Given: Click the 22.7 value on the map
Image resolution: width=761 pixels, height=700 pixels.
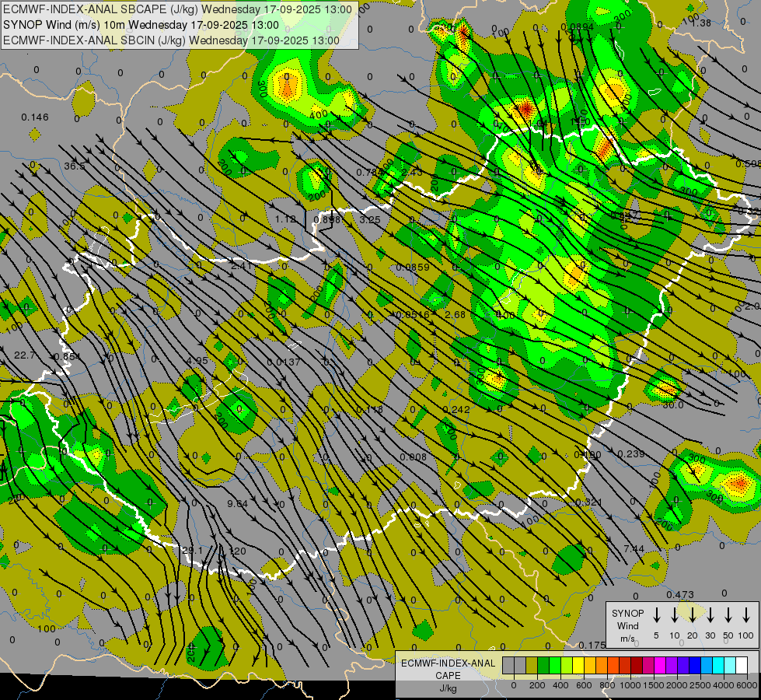Looking at the screenshot, I should pos(24,355).
